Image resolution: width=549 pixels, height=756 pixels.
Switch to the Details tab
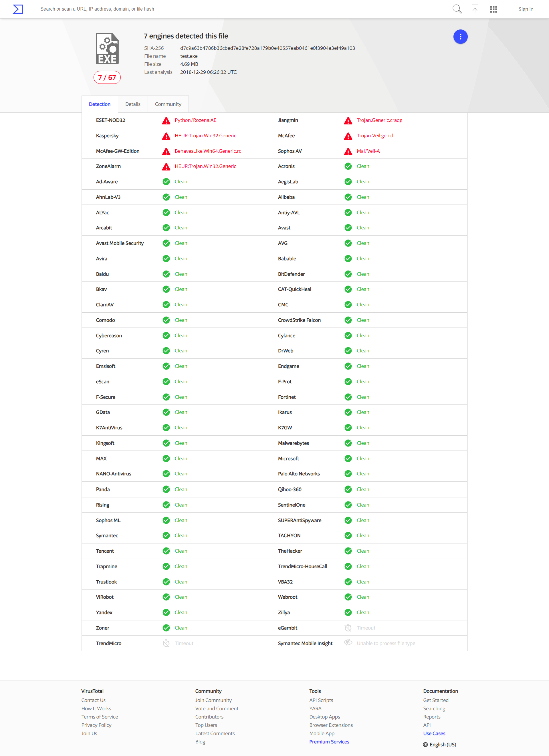[133, 104]
